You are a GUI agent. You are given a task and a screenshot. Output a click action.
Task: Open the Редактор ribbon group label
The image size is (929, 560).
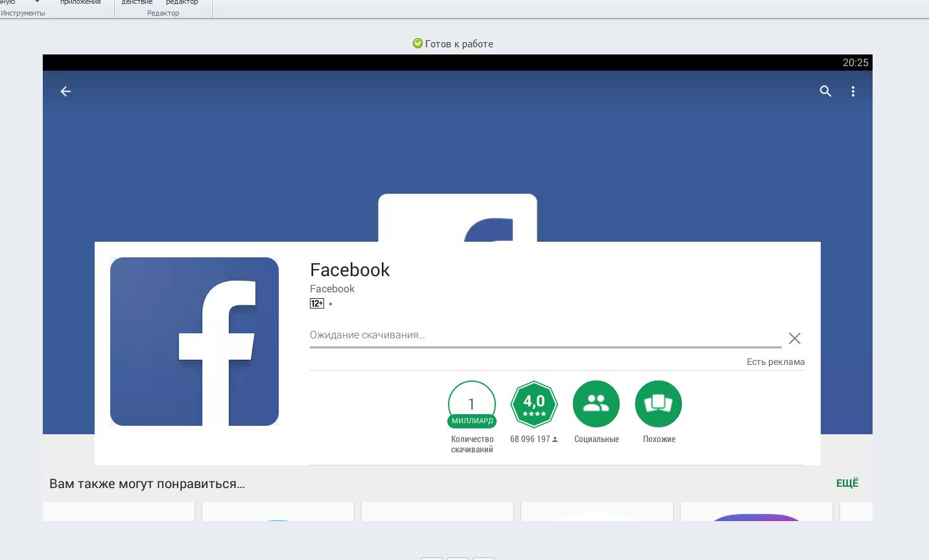(163, 13)
